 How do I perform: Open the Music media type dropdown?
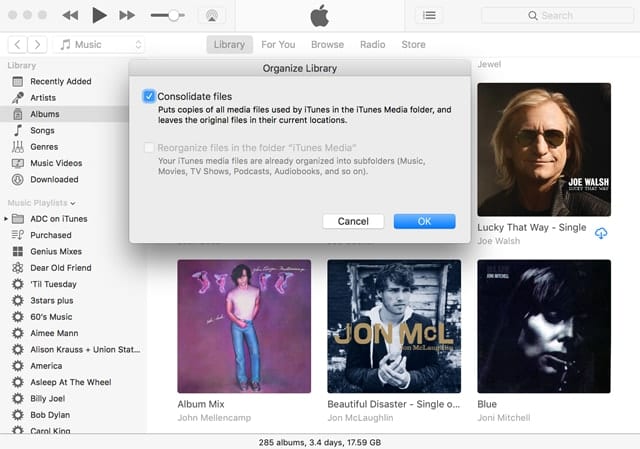tap(100, 44)
